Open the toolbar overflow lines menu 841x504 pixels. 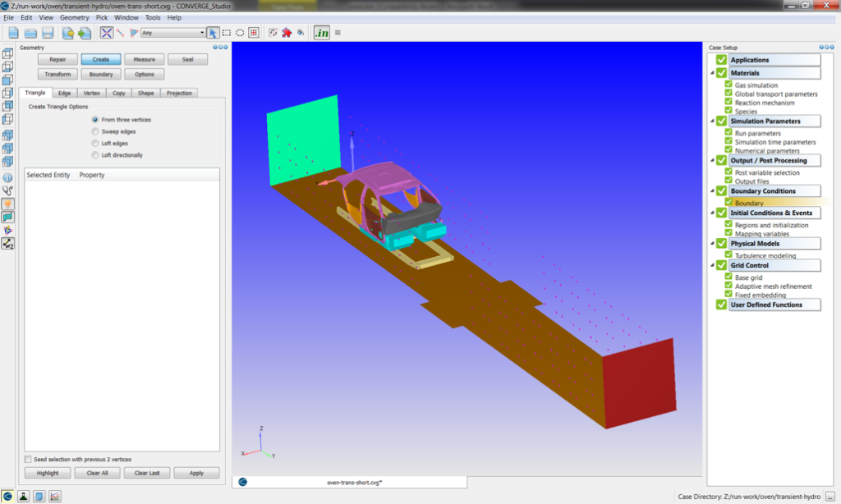(x=338, y=33)
